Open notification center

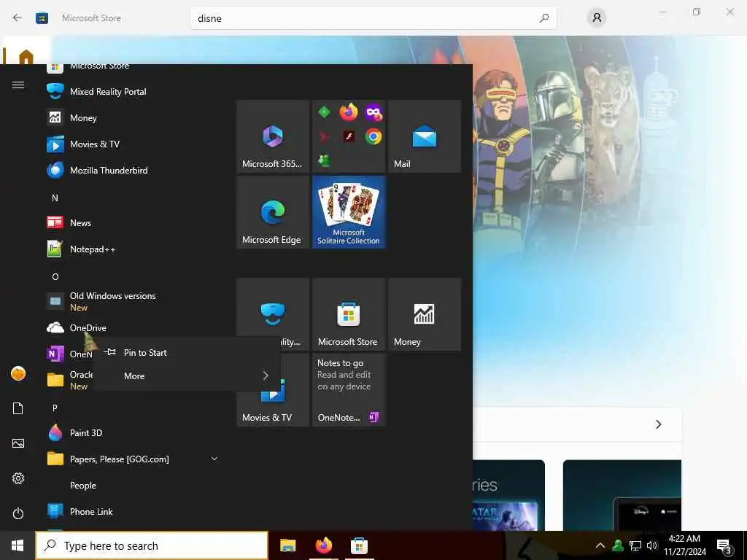pos(724,546)
